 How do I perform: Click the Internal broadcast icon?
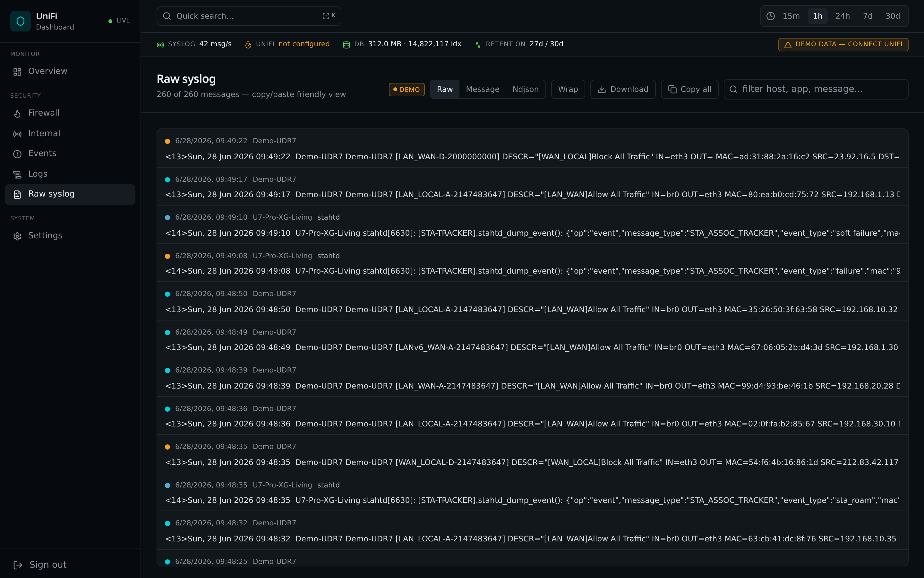tap(17, 134)
